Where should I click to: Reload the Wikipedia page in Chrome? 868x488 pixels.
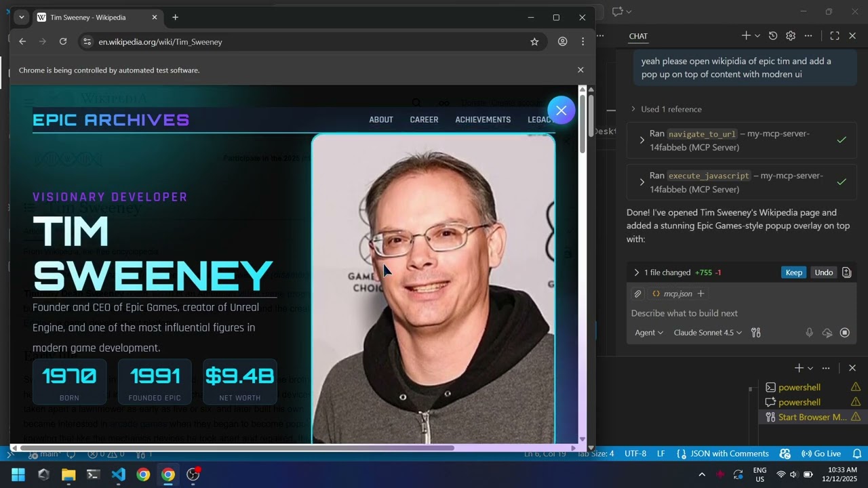click(63, 41)
